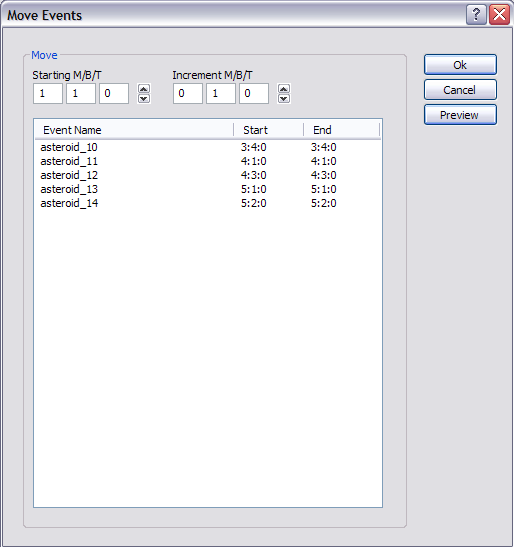Sort by Event Name column header
The width and height of the screenshot is (514, 547).
point(134,130)
